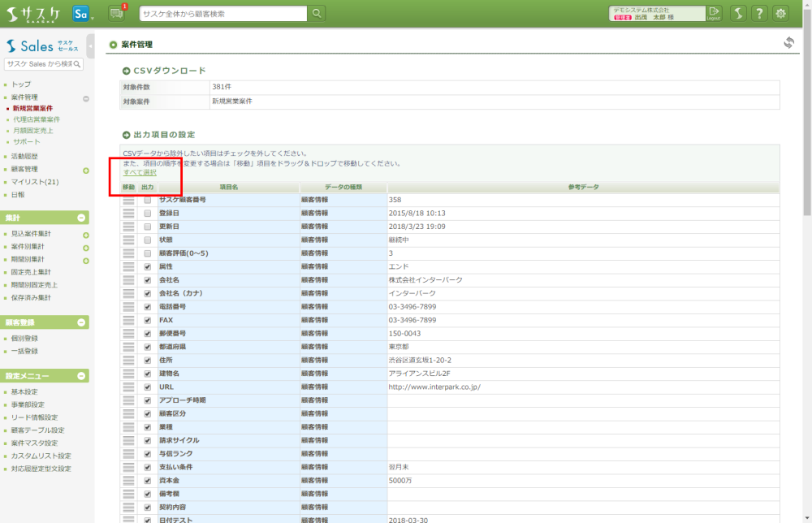
Task: Click the drag handle for 建物名 row
Action: pyautogui.click(x=128, y=374)
